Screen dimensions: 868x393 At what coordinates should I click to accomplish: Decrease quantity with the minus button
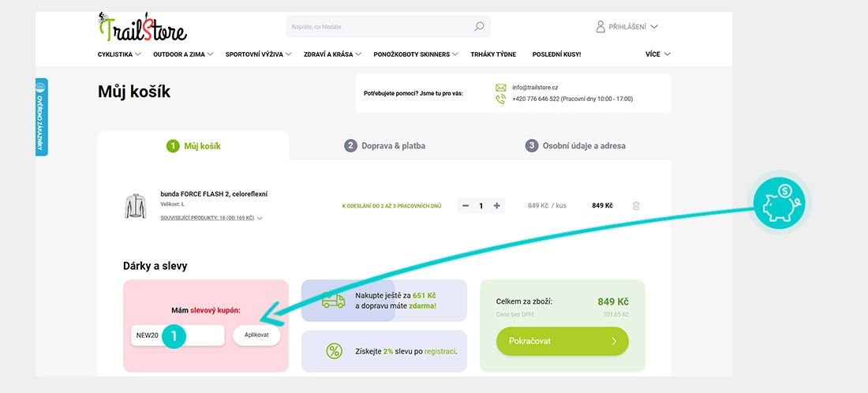(466, 206)
